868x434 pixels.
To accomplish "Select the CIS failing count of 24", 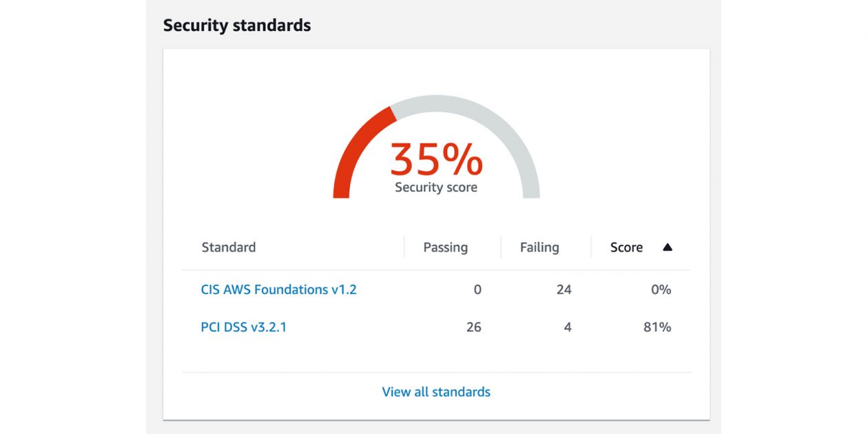I will pos(564,289).
